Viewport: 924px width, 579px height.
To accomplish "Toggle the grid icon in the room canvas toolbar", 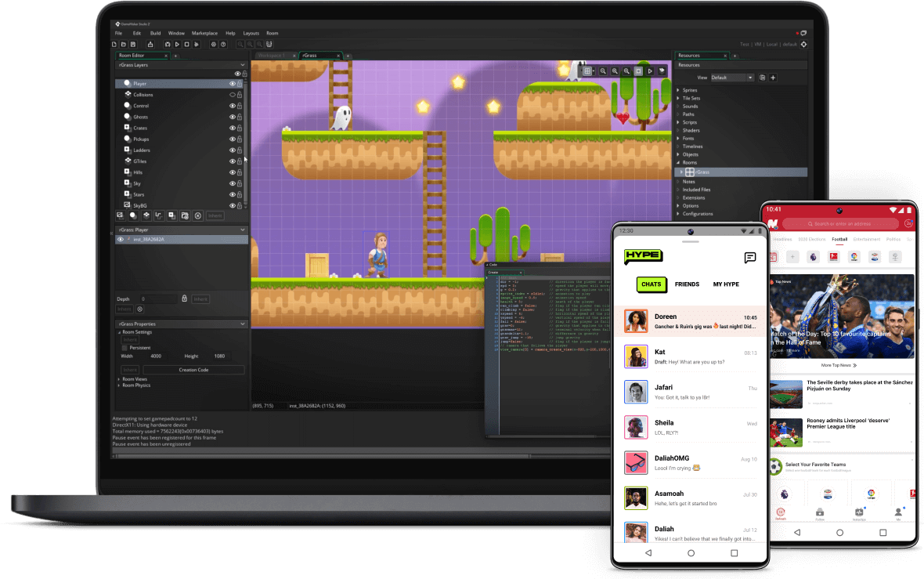I will [587, 71].
